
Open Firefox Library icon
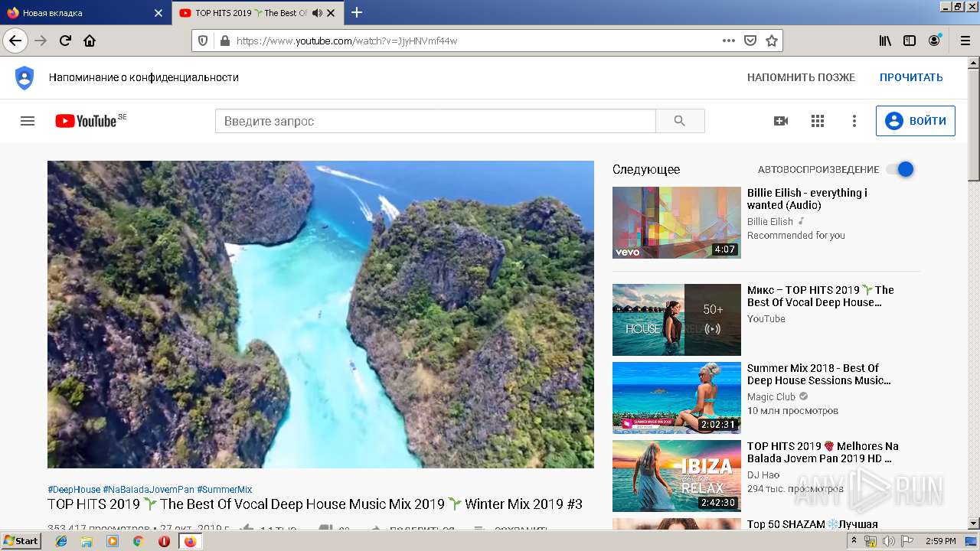[885, 41]
